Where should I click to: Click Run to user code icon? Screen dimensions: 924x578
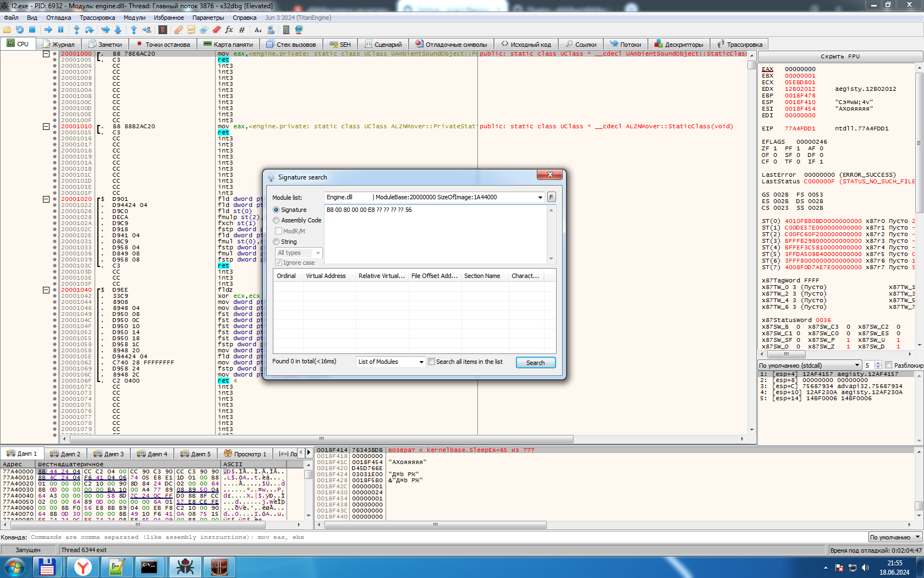click(147, 30)
